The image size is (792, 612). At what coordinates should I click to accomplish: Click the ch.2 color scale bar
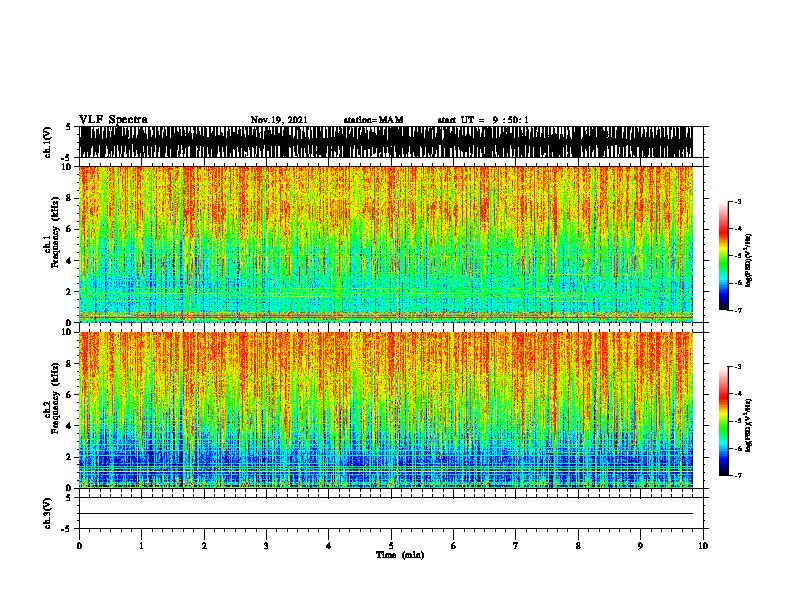coord(724,421)
